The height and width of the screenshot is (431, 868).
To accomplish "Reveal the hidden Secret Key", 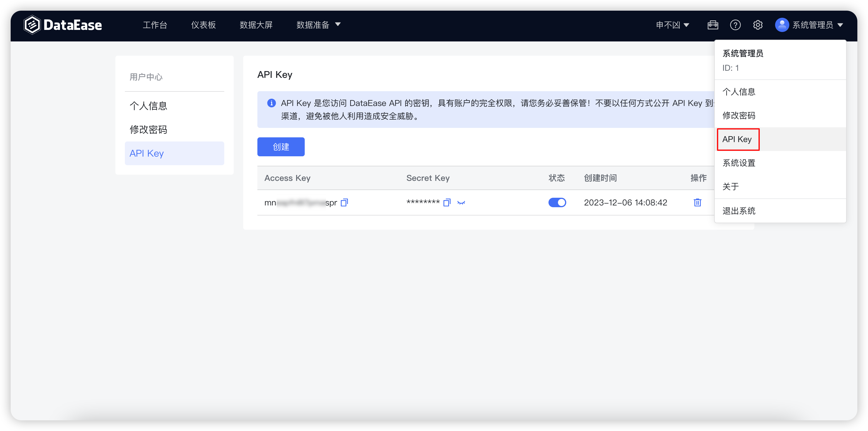I will coord(461,203).
